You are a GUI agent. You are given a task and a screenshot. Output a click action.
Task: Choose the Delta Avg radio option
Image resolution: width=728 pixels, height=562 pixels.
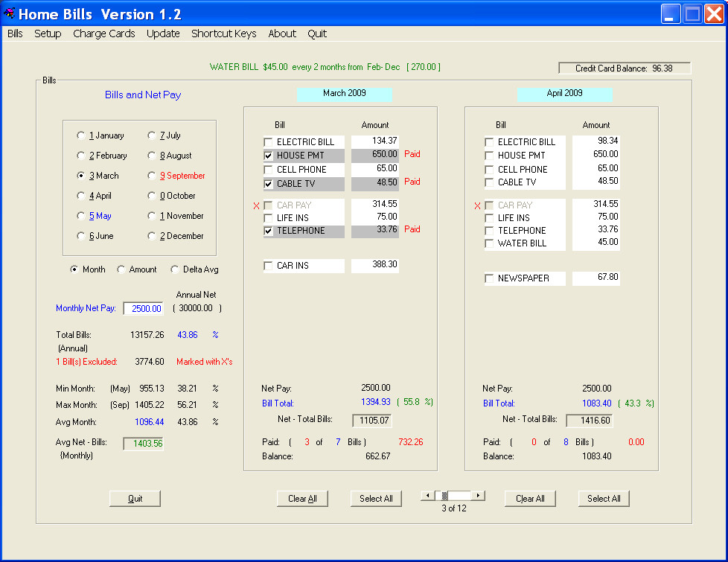click(176, 269)
